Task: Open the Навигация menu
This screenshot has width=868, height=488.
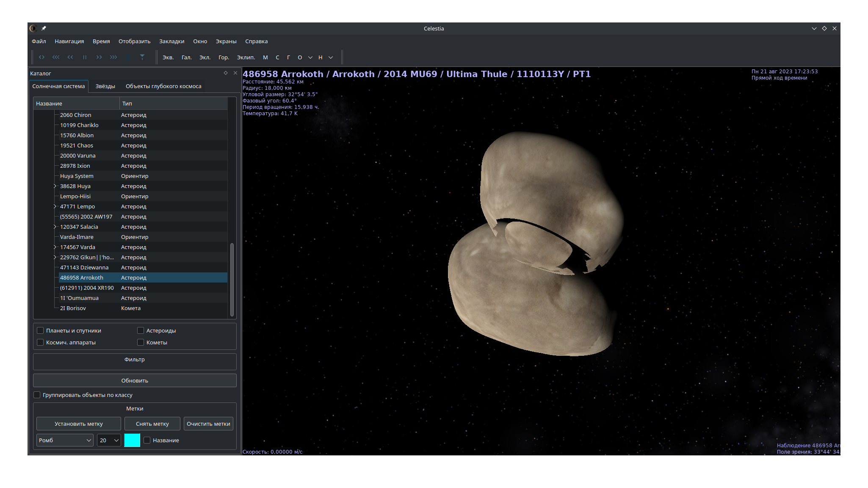Action: (x=69, y=41)
